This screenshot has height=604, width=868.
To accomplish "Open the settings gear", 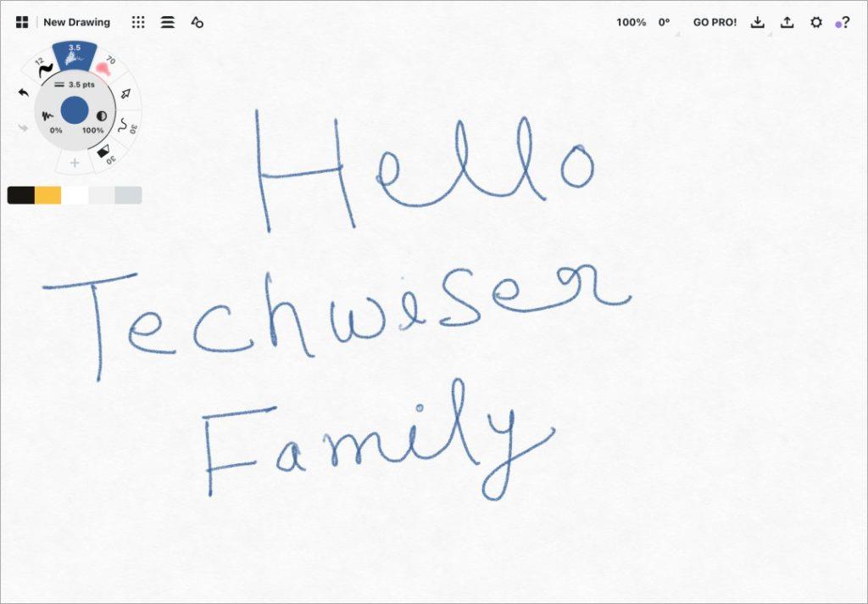I will tap(816, 22).
